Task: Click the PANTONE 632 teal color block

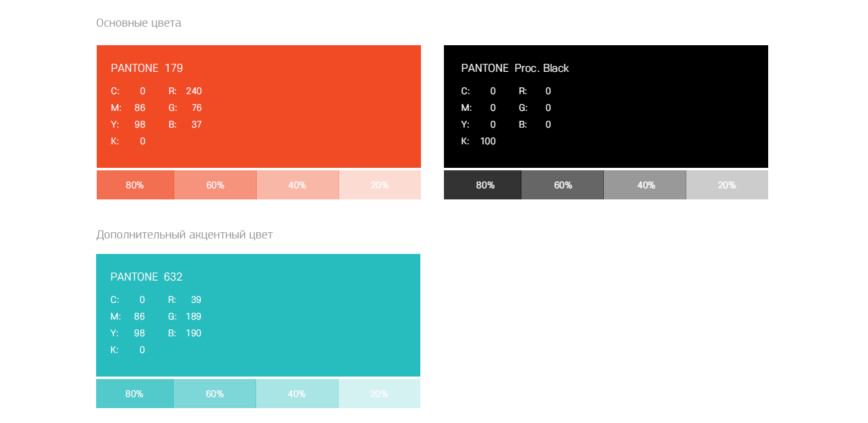Action: tap(258, 315)
